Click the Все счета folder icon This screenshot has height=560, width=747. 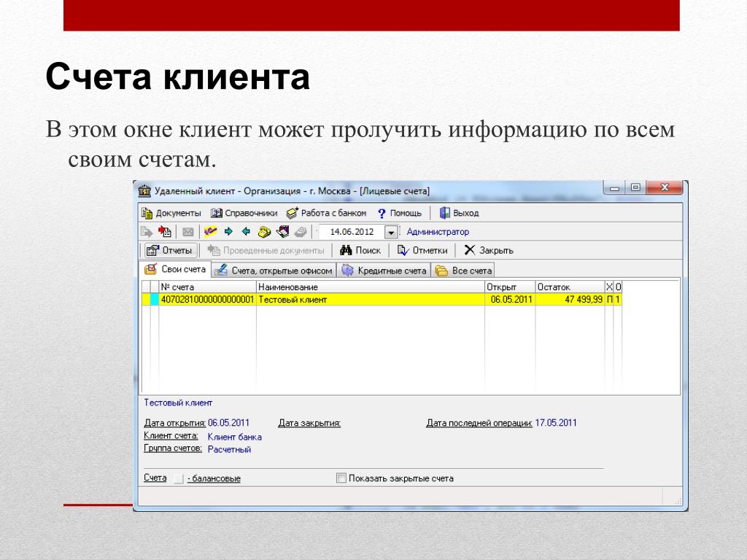coord(441,271)
